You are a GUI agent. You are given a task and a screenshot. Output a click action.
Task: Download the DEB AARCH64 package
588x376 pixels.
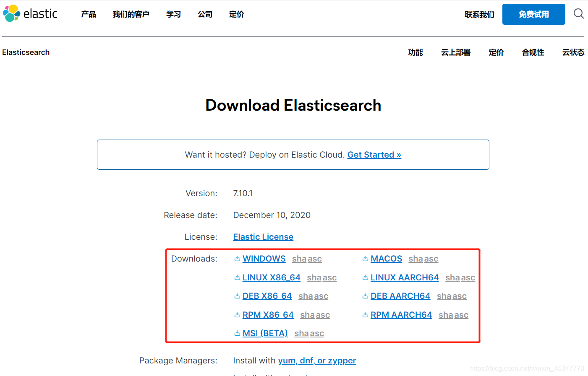point(400,296)
